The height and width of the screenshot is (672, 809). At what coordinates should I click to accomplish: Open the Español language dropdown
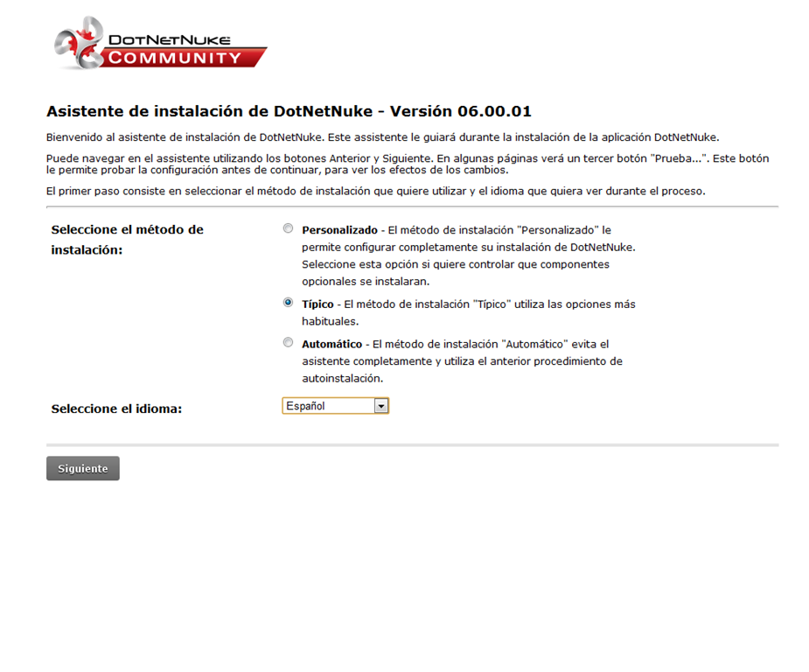click(x=335, y=406)
